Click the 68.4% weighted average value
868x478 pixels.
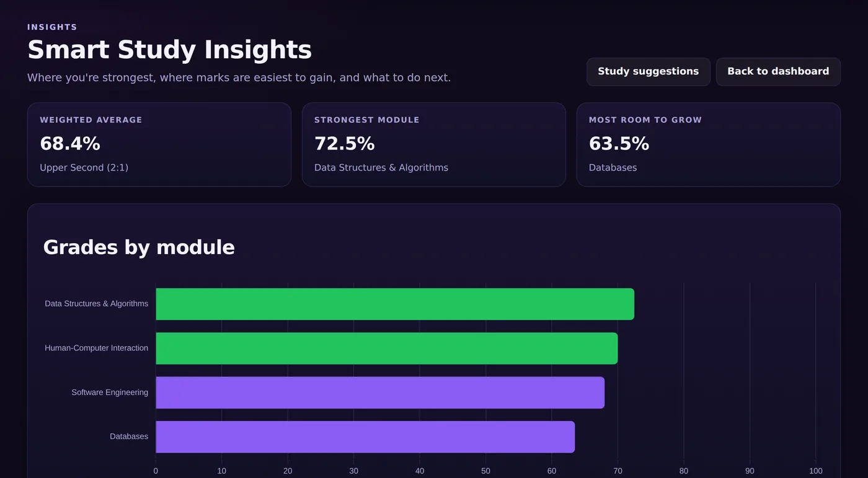pyautogui.click(x=70, y=144)
